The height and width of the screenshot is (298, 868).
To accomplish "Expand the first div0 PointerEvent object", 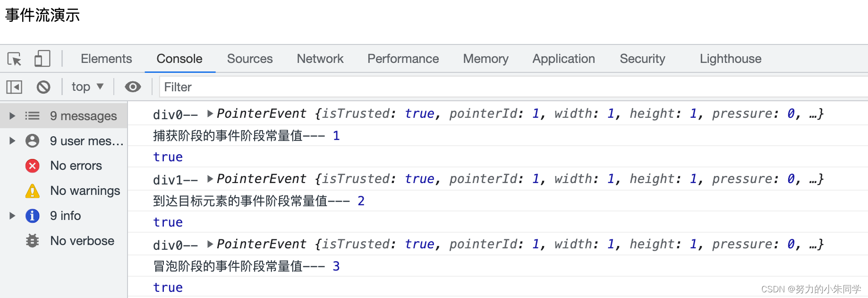I will coord(210,114).
